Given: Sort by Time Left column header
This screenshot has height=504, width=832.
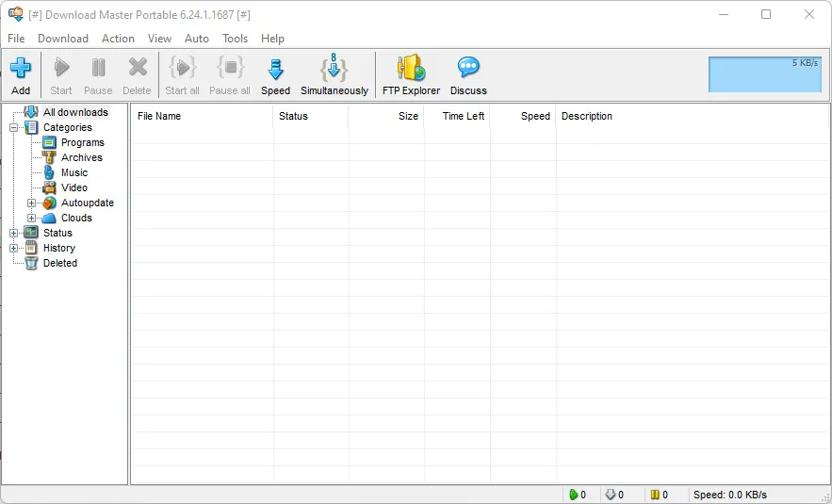Looking at the screenshot, I should click(x=457, y=116).
